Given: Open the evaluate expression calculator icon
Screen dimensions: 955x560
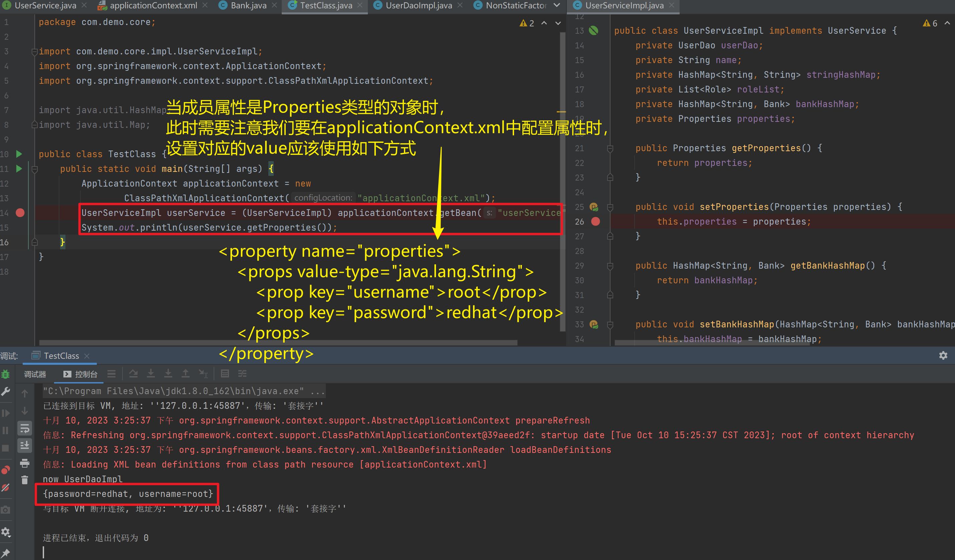Looking at the screenshot, I should [x=225, y=374].
